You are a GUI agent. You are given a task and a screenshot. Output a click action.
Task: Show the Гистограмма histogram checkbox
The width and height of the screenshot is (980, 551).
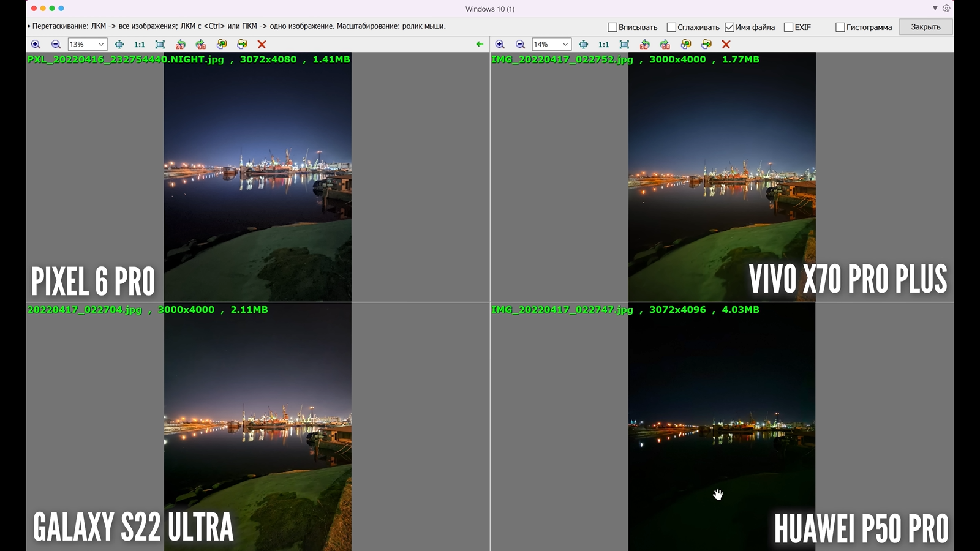[840, 27]
